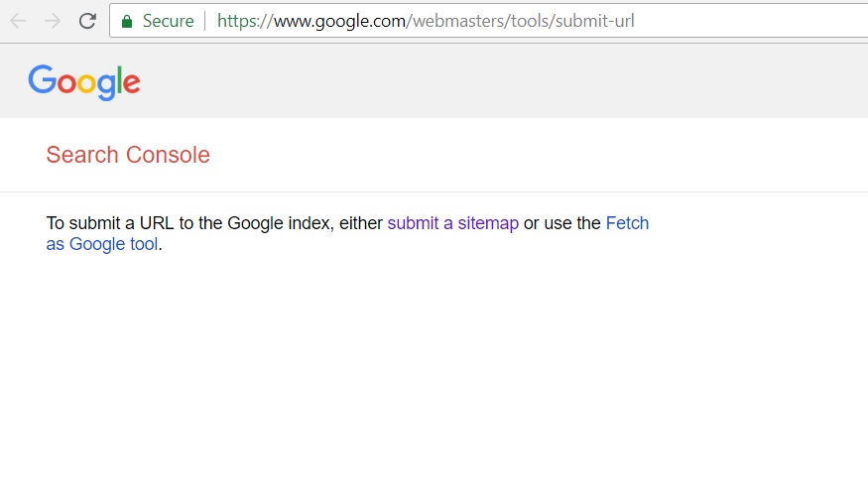Viewport: 868px width, 502px height.
Task: Open site info via the Secure label
Action: pos(169,21)
